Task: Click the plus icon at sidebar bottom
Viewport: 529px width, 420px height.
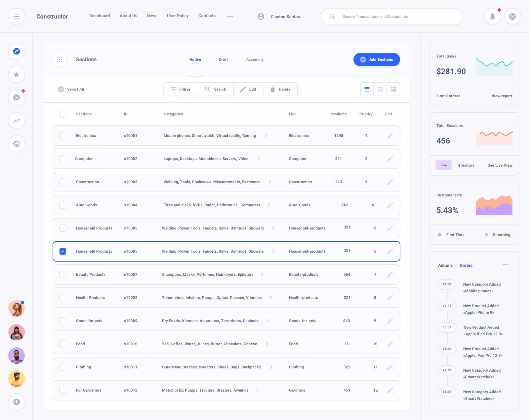Action: [17, 402]
